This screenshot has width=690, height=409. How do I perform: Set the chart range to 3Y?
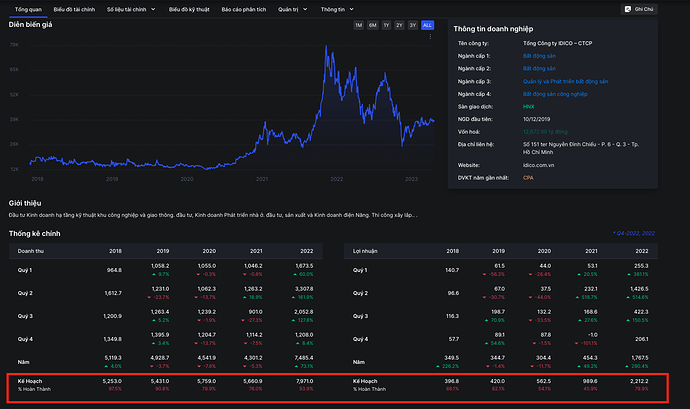pyautogui.click(x=413, y=24)
